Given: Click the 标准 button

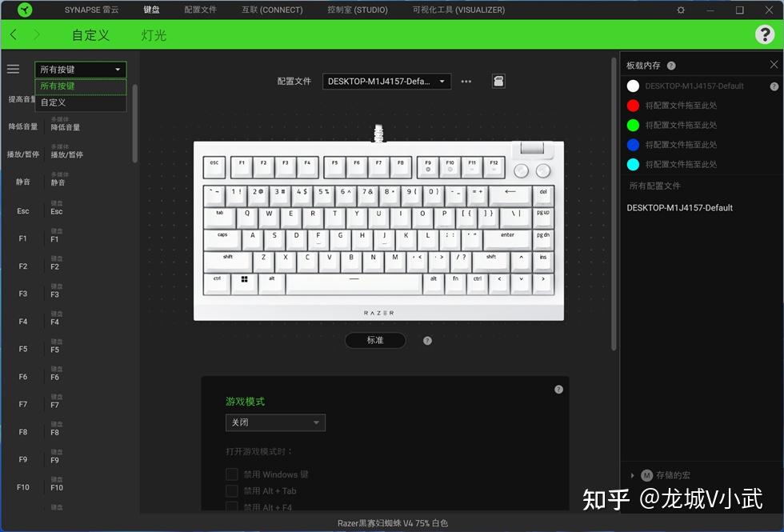Looking at the screenshot, I should coord(375,340).
